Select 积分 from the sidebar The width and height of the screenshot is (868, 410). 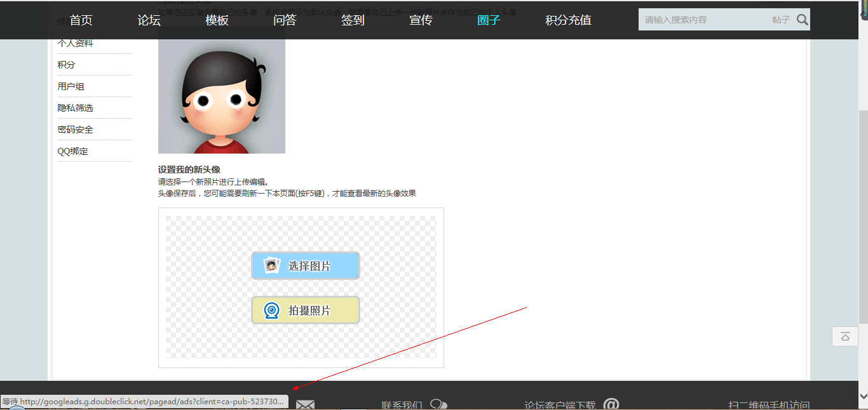[x=66, y=64]
